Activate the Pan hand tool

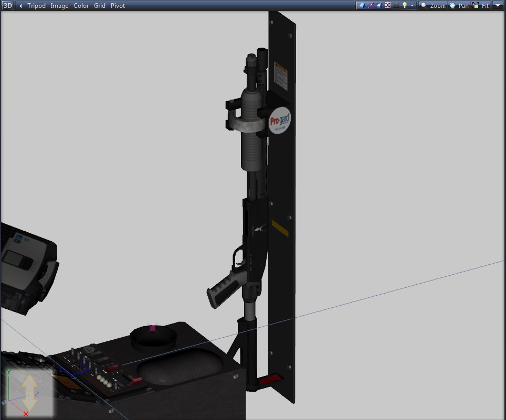point(458,6)
